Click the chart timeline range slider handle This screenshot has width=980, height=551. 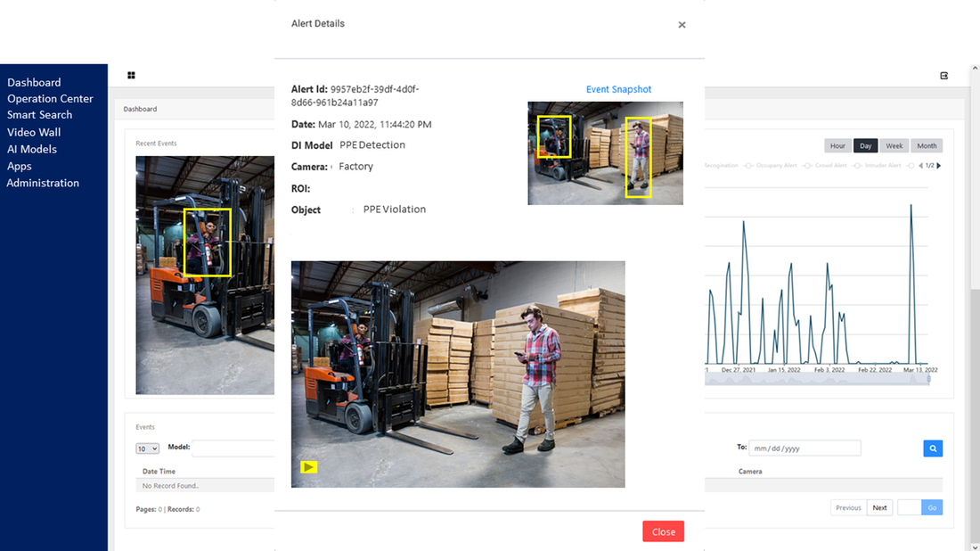[928, 379]
